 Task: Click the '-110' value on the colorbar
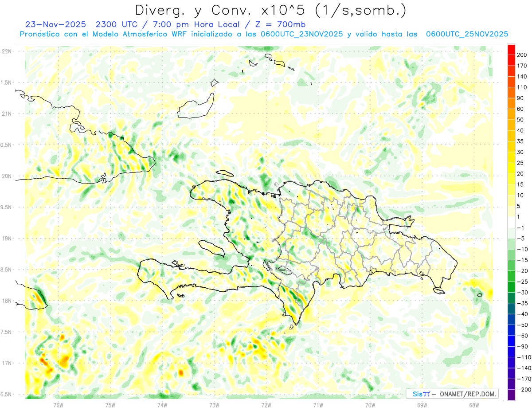tap(524, 357)
